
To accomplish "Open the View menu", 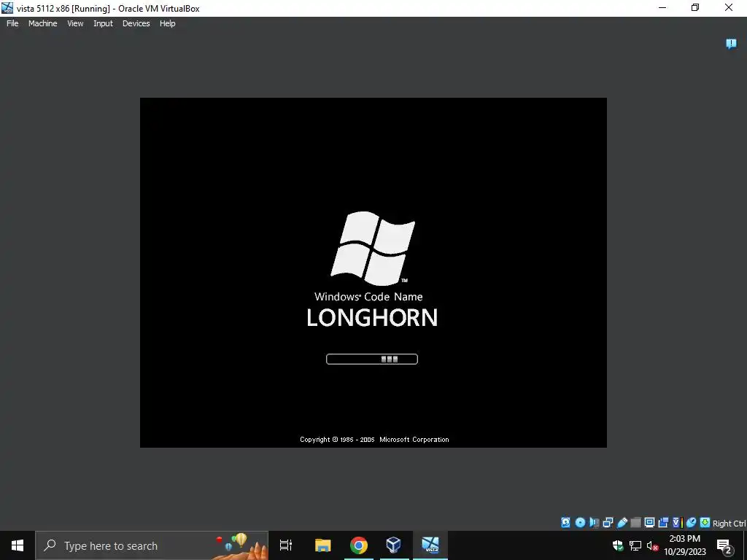I will 75,23.
